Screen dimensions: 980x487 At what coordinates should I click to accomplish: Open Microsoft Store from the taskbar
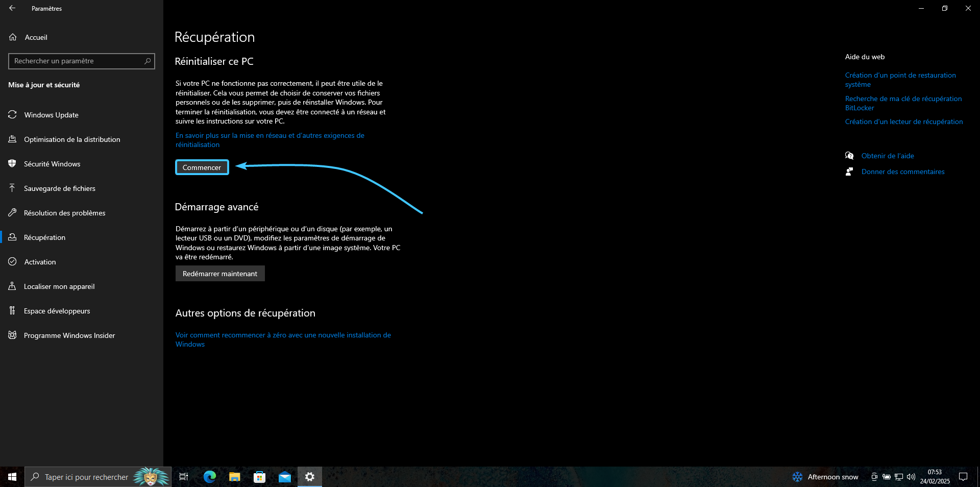(260, 477)
